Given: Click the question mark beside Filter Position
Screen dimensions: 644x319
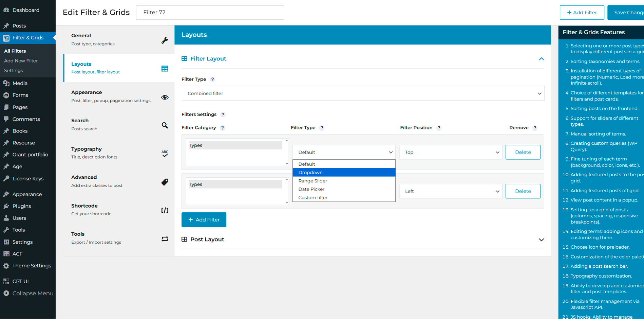Looking at the screenshot, I should (x=439, y=128).
